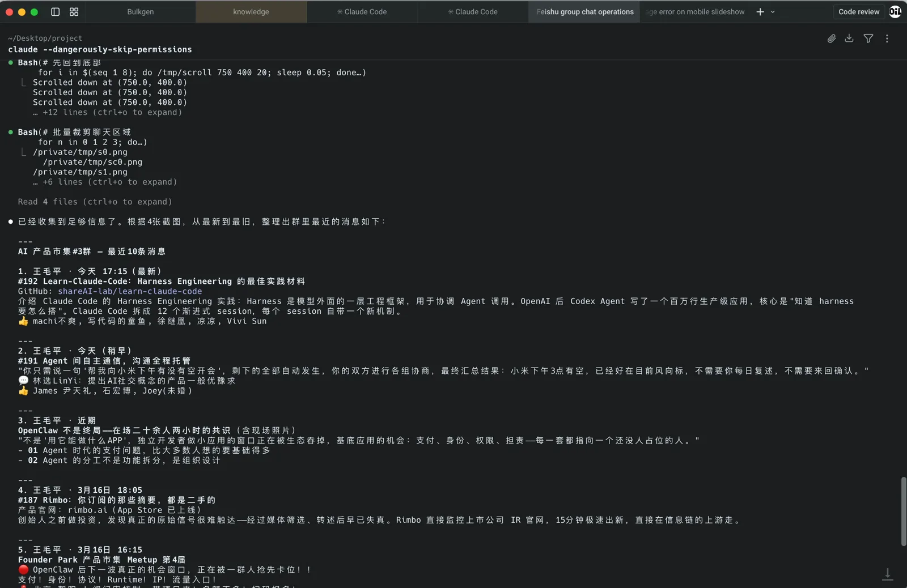Click the 'machi不爽' reactions line
This screenshot has width=907, height=588.
tap(142, 322)
